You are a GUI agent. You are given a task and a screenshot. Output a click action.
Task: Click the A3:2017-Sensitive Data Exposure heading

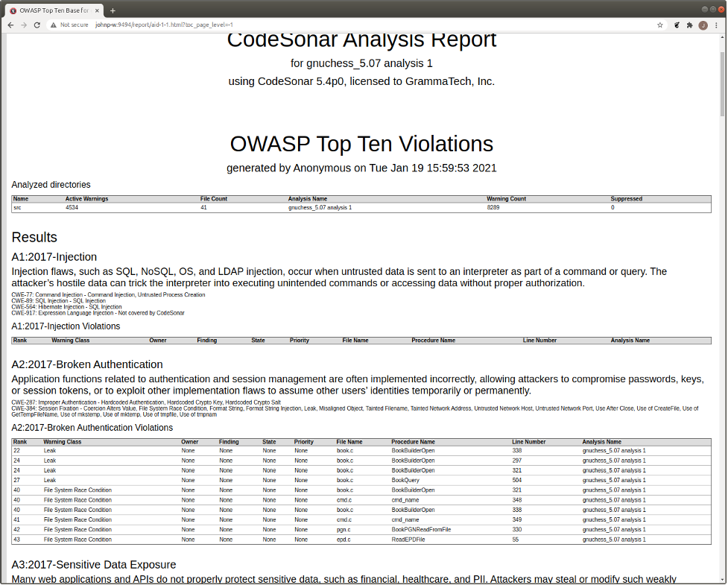tap(94, 565)
